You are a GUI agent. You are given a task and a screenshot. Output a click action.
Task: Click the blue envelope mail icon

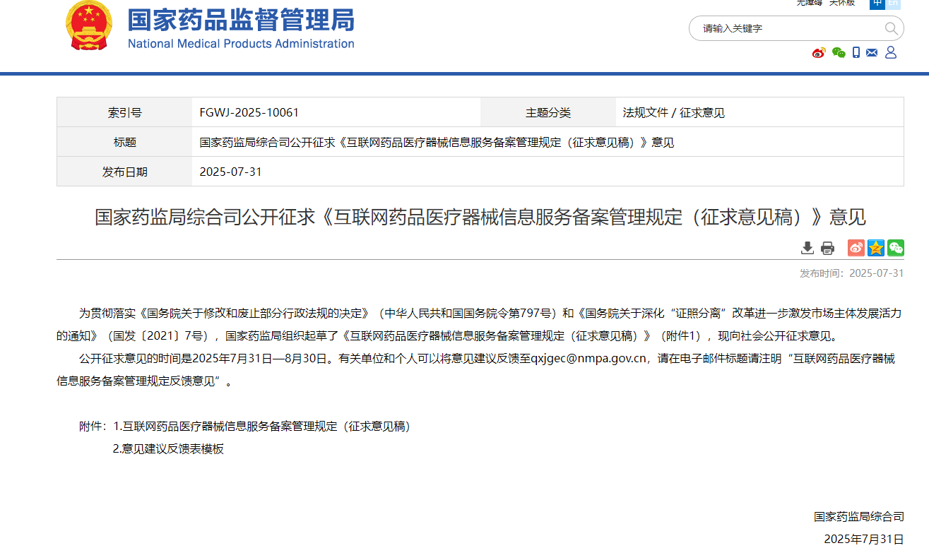point(872,52)
